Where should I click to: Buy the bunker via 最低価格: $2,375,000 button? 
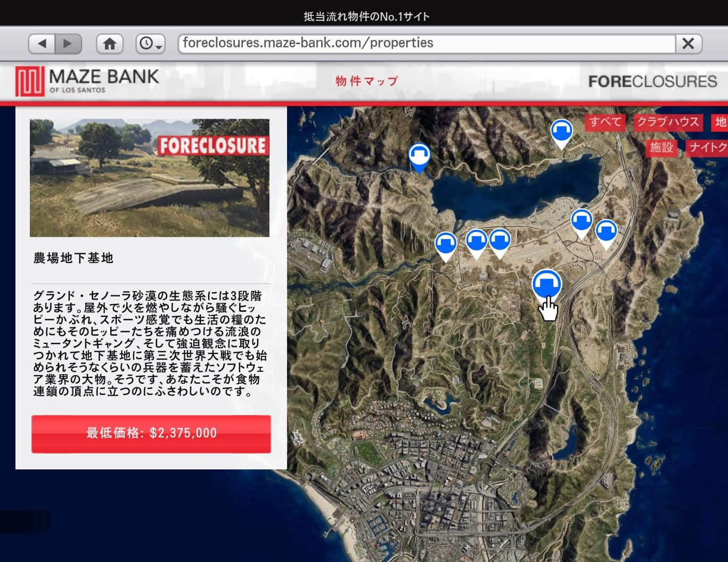tap(151, 434)
